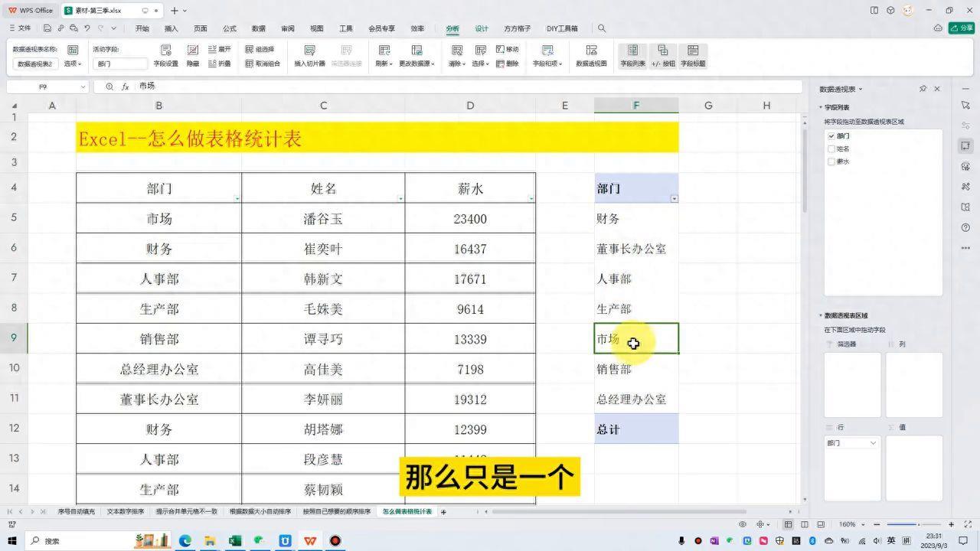Open ribbon search magnifier icon
This screenshot has width=980, height=551.
602,28
